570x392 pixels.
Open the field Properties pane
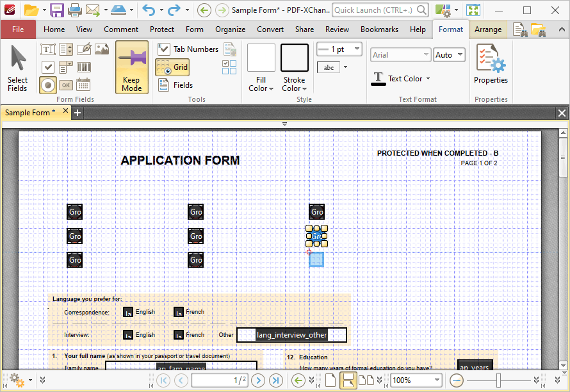491,64
